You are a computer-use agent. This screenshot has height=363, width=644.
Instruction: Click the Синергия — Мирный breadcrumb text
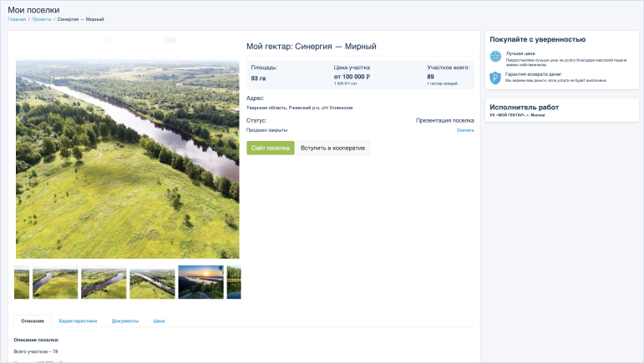coord(80,19)
